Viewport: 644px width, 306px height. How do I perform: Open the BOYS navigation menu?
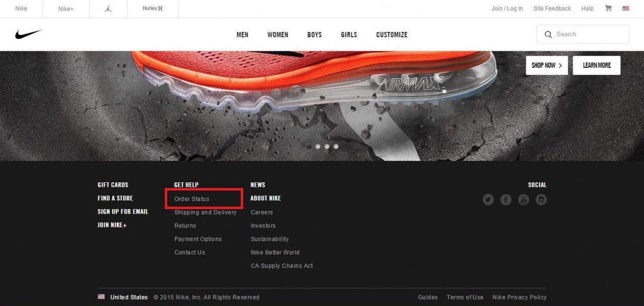pyautogui.click(x=314, y=35)
